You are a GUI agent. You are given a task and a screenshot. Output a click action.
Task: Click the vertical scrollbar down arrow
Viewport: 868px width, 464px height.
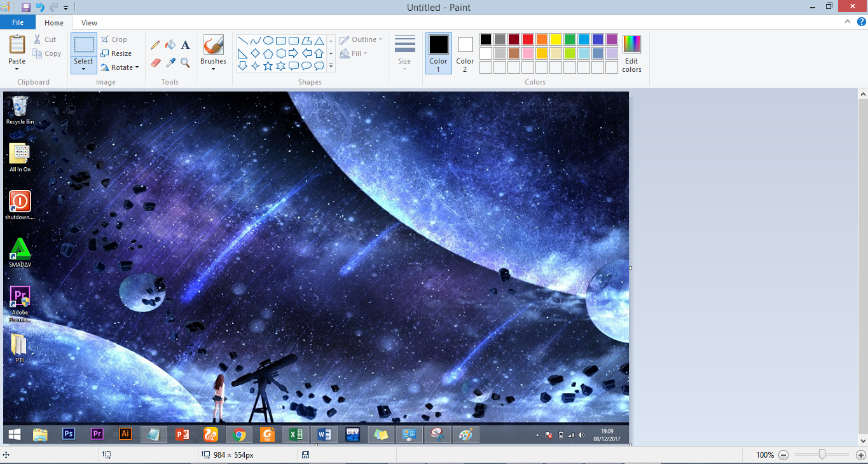[x=863, y=440]
